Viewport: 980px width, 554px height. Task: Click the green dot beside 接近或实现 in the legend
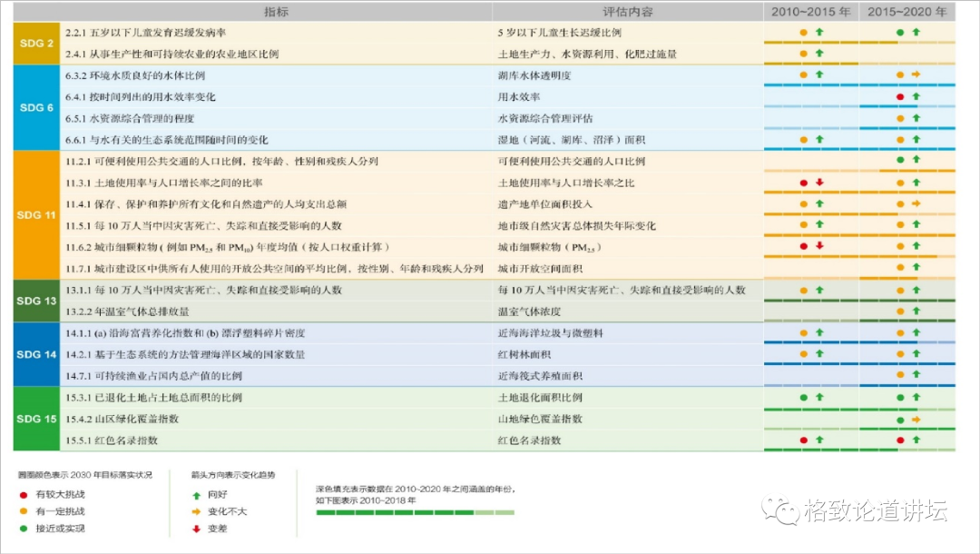(x=24, y=529)
